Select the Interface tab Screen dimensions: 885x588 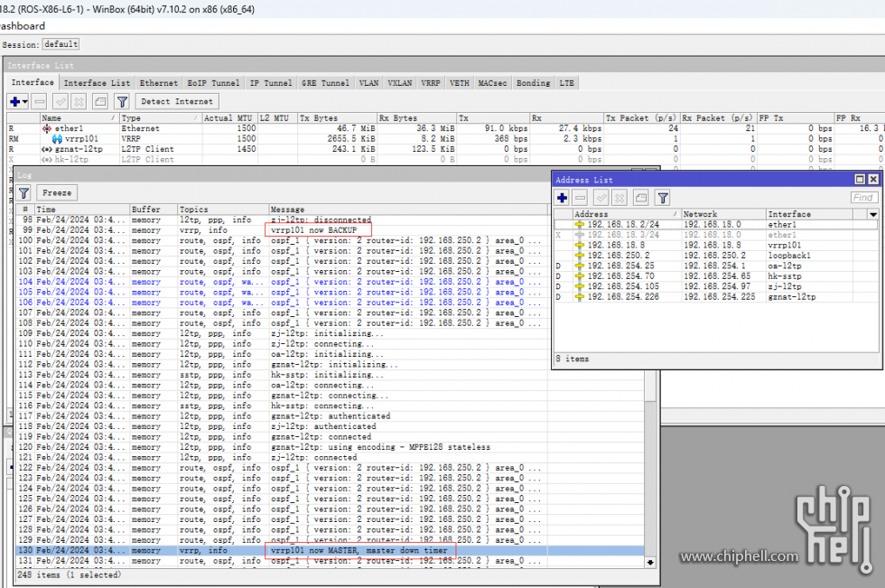click(x=33, y=82)
